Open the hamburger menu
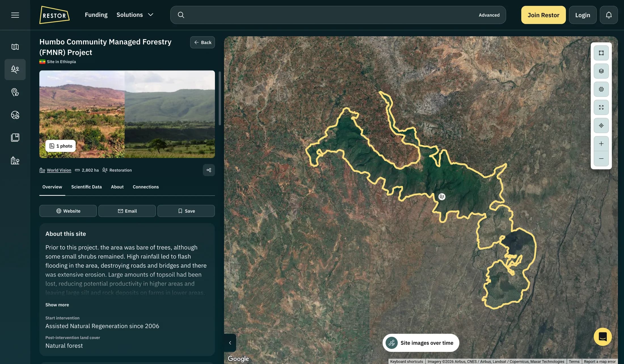 click(15, 15)
